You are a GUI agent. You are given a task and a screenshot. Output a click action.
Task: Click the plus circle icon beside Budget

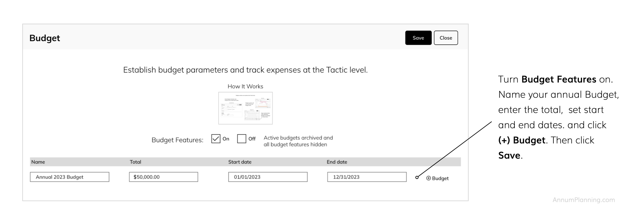click(x=428, y=178)
